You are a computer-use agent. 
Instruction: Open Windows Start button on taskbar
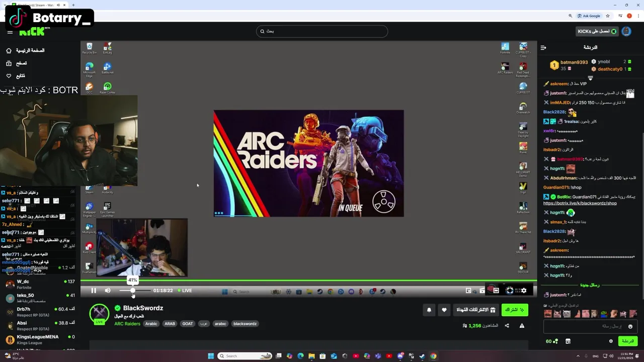tap(211, 356)
